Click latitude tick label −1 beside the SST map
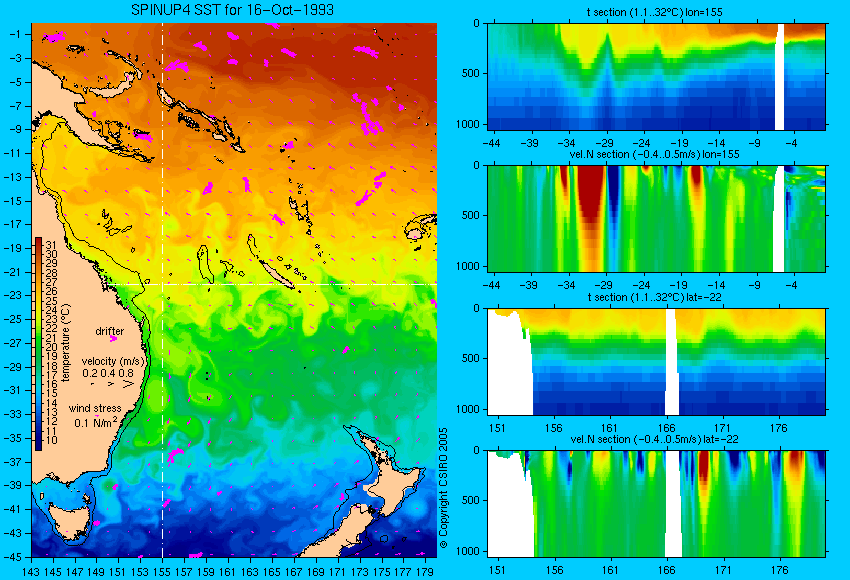The width and height of the screenshot is (850, 580). click(x=15, y=34)
